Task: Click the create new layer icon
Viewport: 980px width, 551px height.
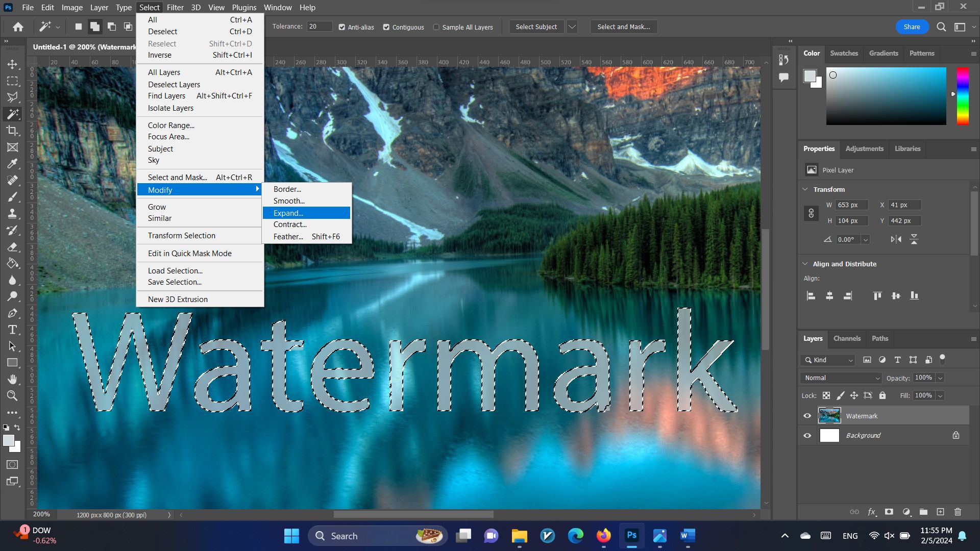Action: pyautogui.click(x=940, y=512)
